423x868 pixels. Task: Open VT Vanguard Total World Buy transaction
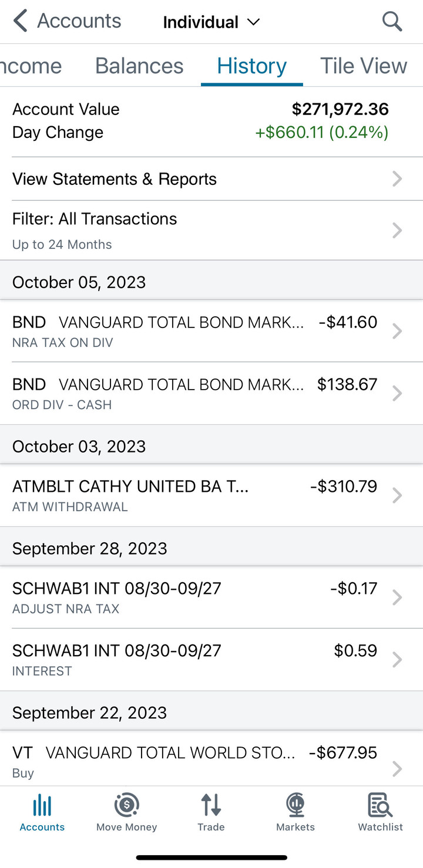click(211, 758)
